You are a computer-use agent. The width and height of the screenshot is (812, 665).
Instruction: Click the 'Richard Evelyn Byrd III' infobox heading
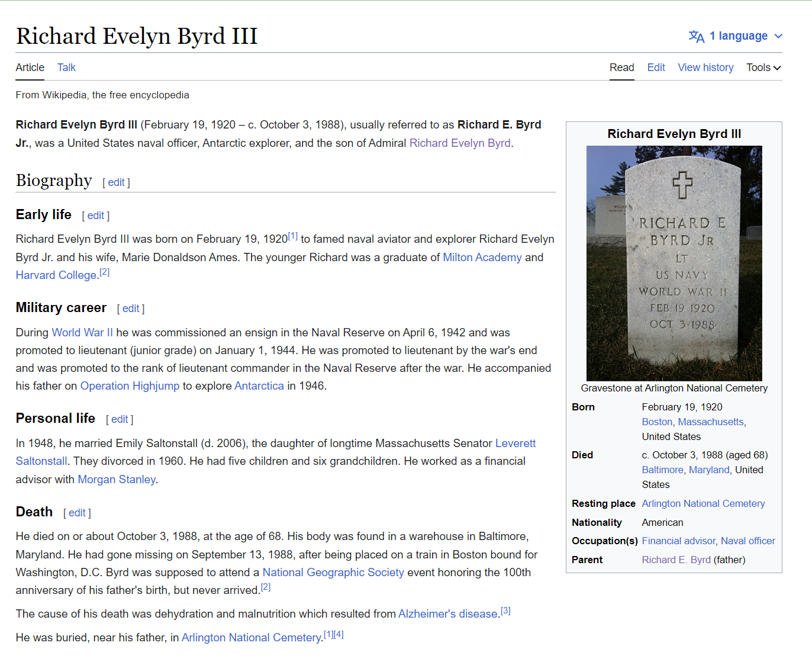point(674,134)
